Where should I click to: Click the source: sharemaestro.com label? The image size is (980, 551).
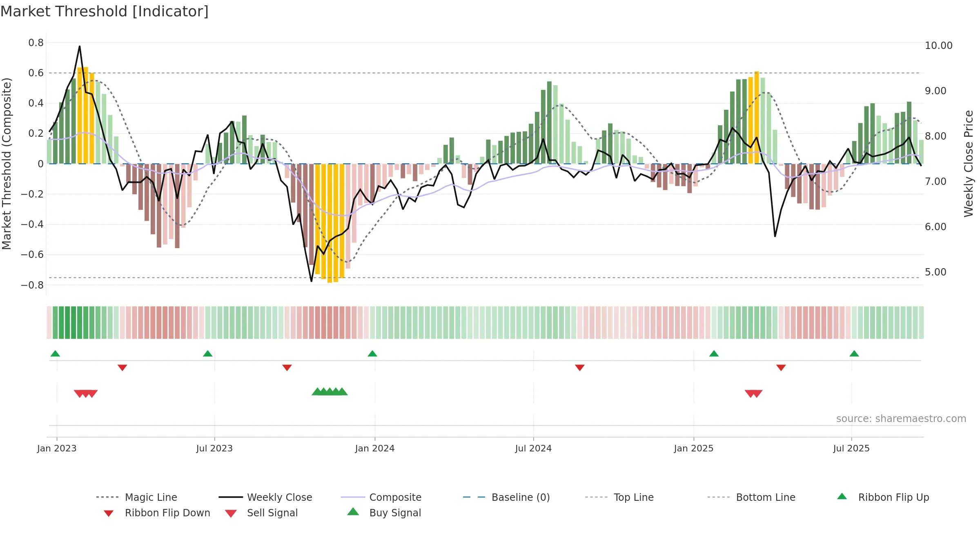[901, 419]
